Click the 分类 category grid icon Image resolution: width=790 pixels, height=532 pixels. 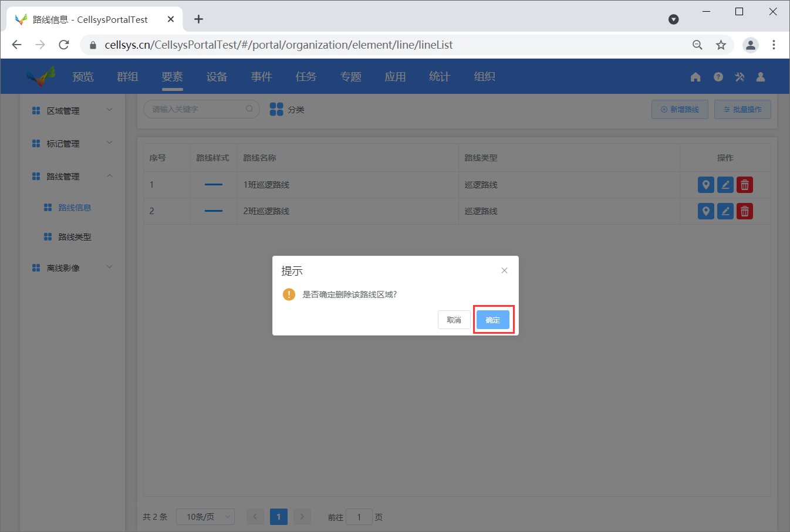[276, 109]
